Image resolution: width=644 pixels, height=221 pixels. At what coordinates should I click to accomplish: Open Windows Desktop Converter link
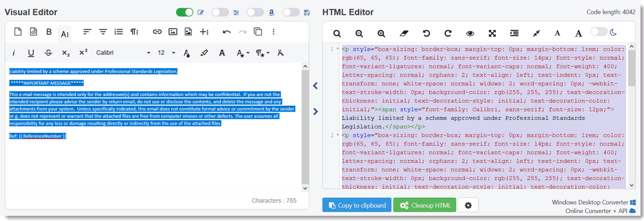point(594,203)
